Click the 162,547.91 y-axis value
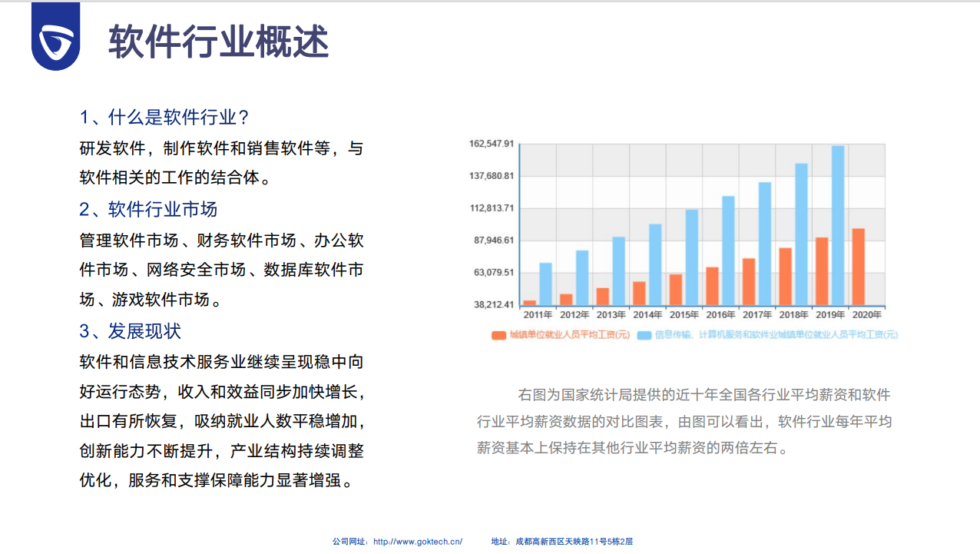Image resolution: width=980 pixels, height=554 pixels. click(492, 144)
